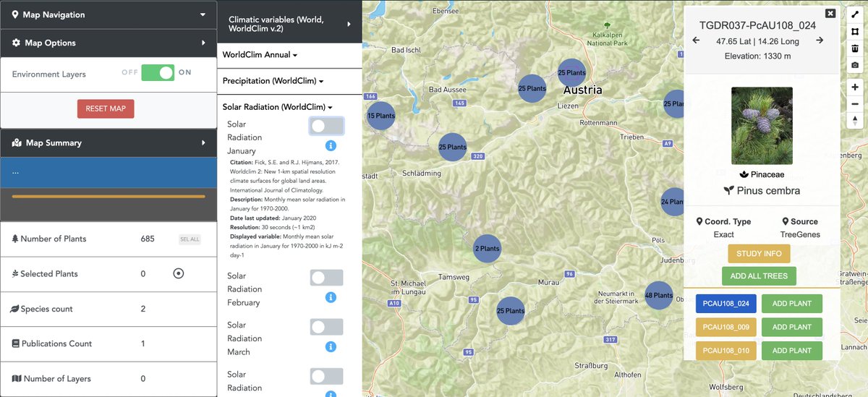Click the plant ID TGDR037-PcAU108_024 title
The image size is (868, 397).
757,25
